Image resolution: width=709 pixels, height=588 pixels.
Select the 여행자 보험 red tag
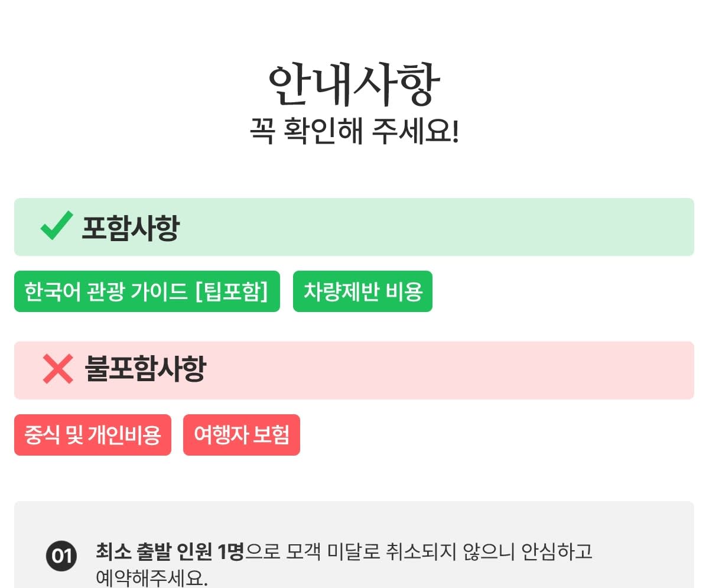[242, 435]
